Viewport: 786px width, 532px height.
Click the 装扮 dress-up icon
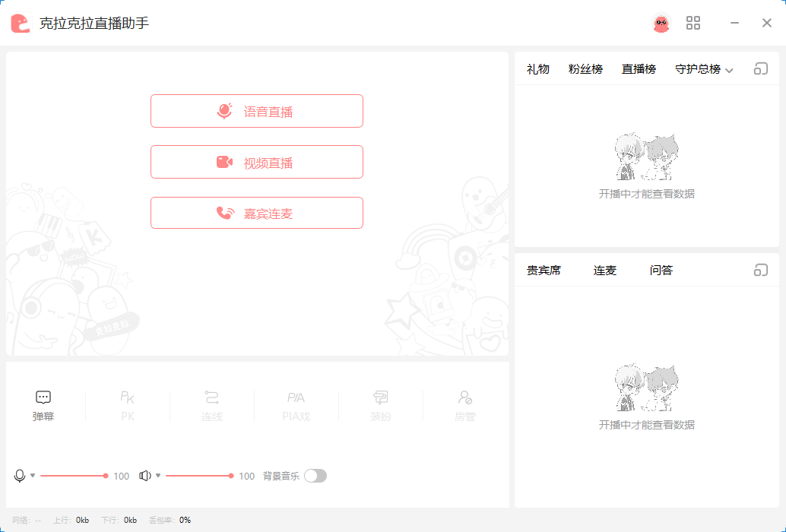point(381,403)
